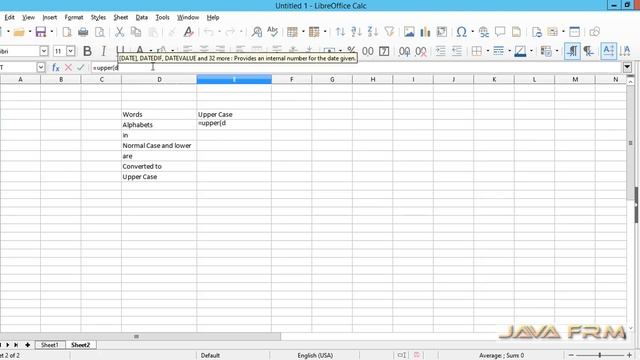The width and height of the screenshot is (640, 360).
Task: Click the cell containing 'Converted to'
Action: click(x=159, y=167)
